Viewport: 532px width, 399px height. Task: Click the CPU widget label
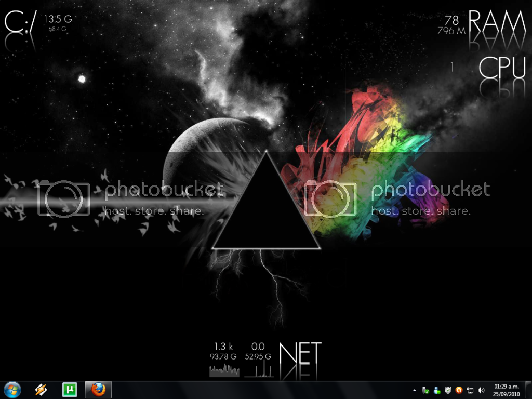click(x=502, y=68)
